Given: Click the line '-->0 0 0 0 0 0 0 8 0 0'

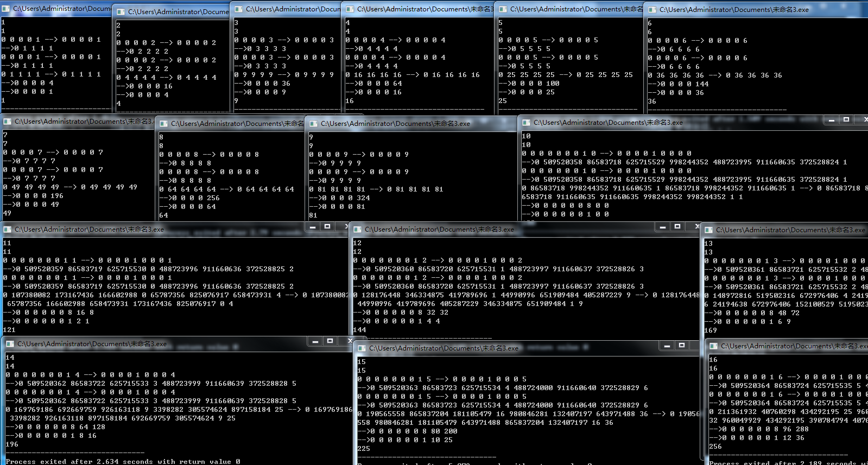Looking at the screenshot, I should click(565, 206).
